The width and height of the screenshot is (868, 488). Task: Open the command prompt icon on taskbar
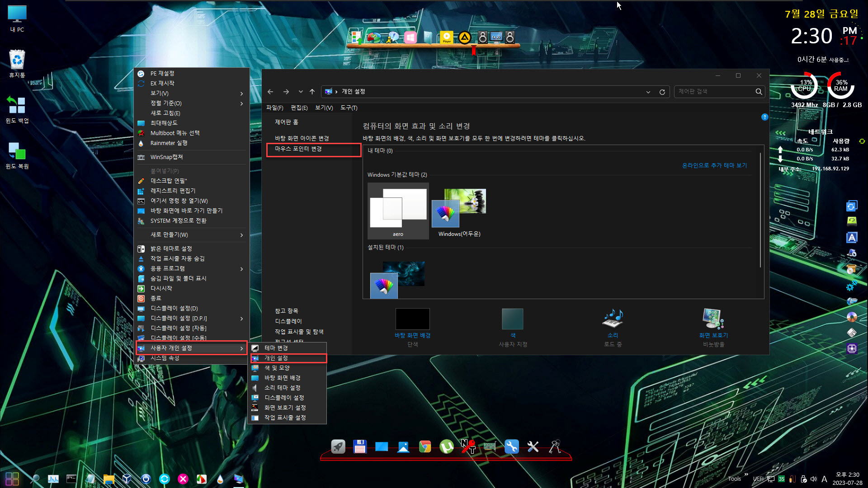tap(71, 479)
